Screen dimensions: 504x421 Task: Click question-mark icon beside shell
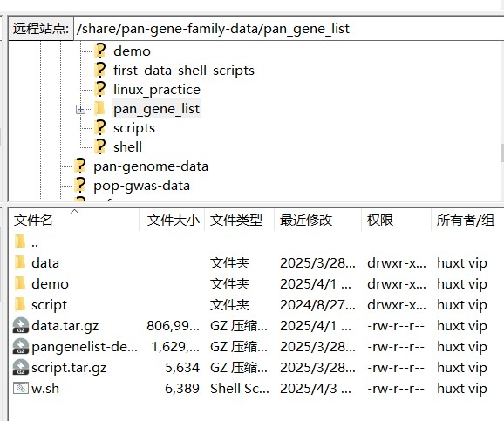coord(100,146)
